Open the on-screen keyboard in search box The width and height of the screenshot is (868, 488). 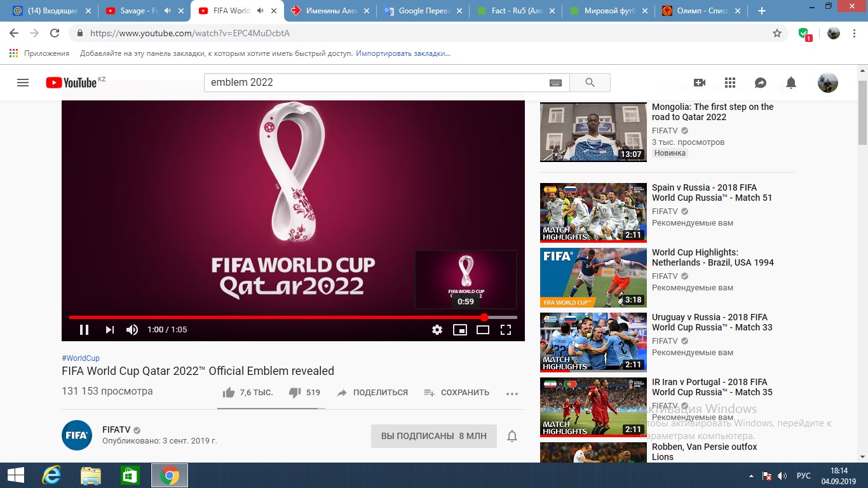coord(555,83)
